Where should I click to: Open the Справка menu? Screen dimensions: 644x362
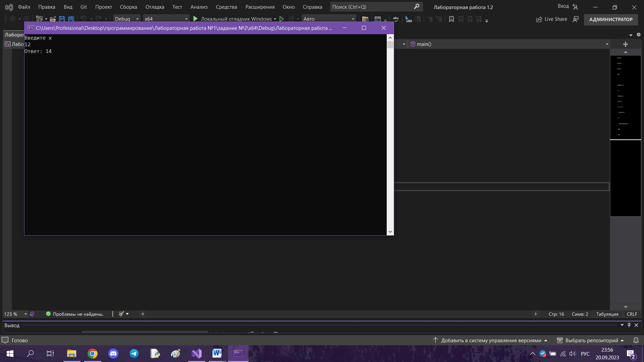click(312, 7)
